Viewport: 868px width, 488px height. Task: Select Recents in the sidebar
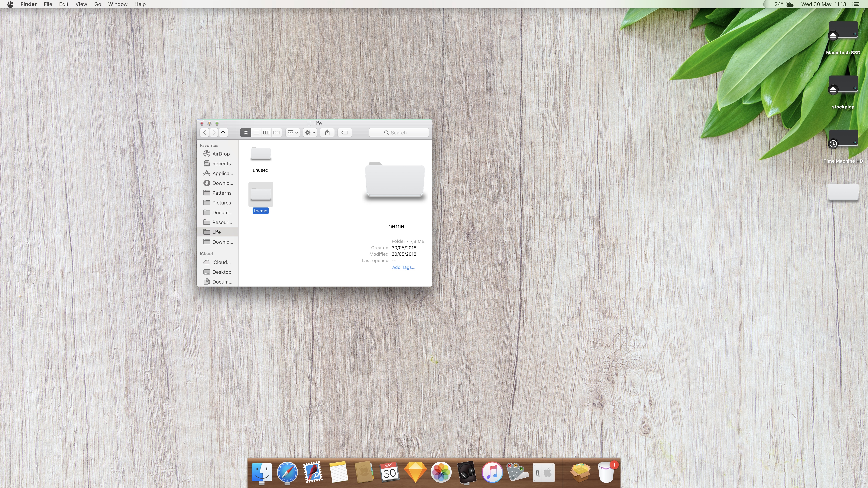(217, 164)
